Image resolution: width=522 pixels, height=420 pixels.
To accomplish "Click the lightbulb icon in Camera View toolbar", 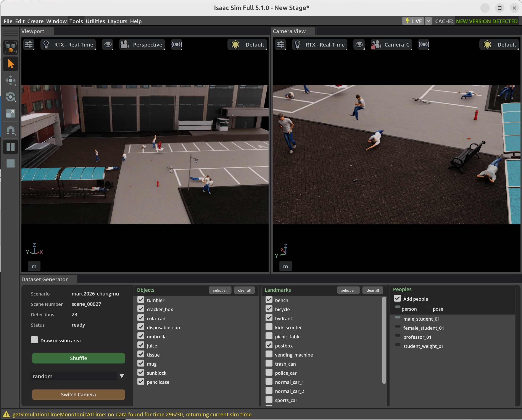I will pos(298,45).
